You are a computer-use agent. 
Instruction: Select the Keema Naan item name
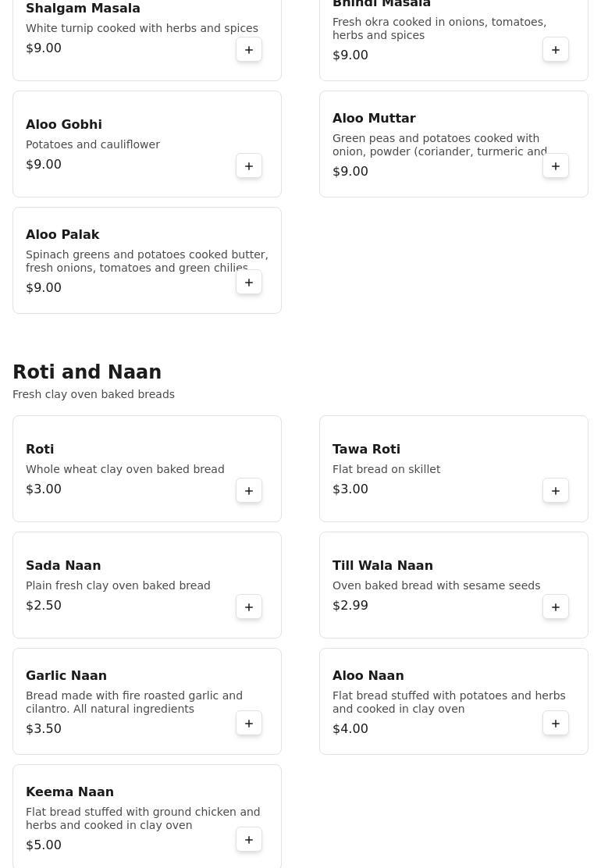click(x=69, y=792)
